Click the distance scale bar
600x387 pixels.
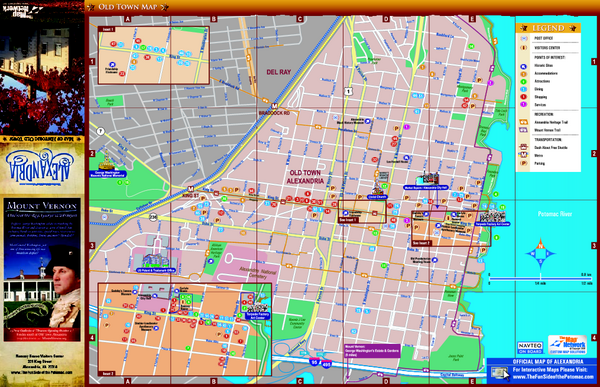[x=540, y=279]
